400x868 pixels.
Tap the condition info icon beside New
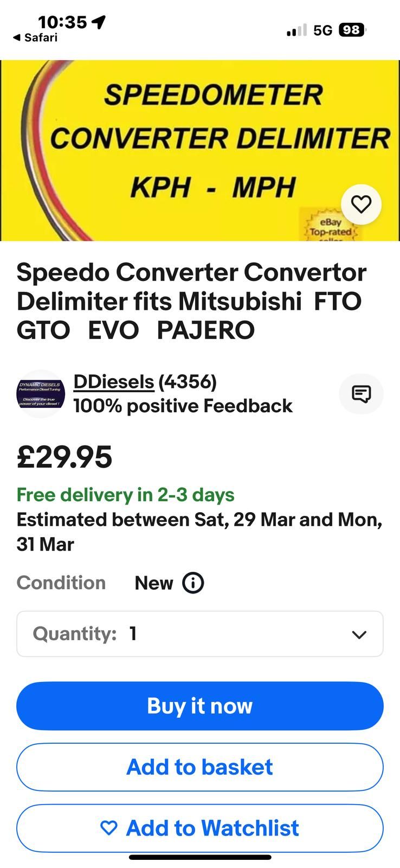(x=193, y=583)
